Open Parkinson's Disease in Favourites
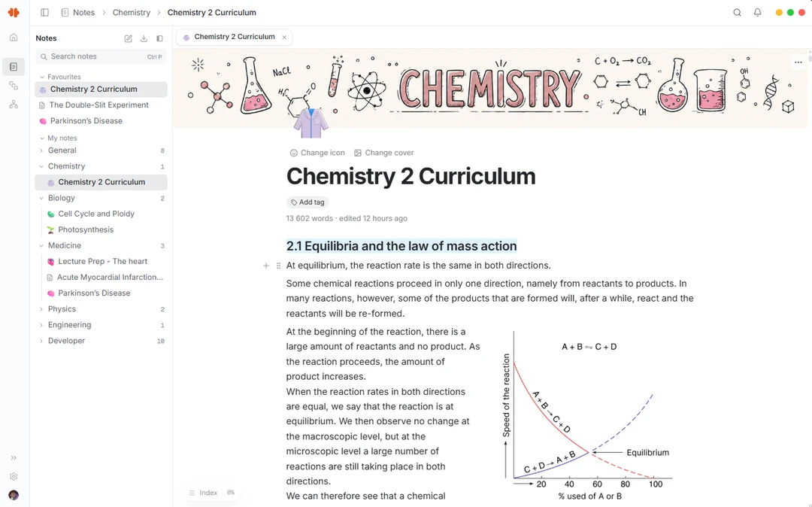The image size is (812, 507). pos(101,120)
